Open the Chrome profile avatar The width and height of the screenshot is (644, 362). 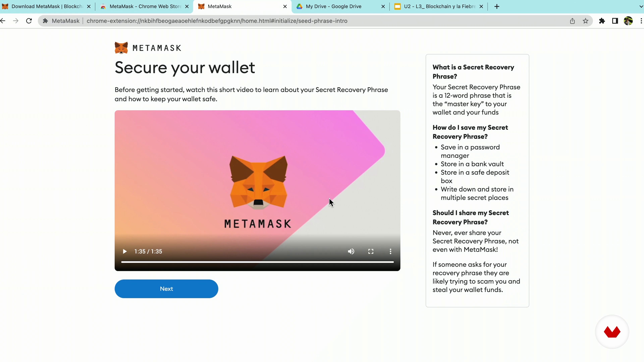(x=628, y=21)
